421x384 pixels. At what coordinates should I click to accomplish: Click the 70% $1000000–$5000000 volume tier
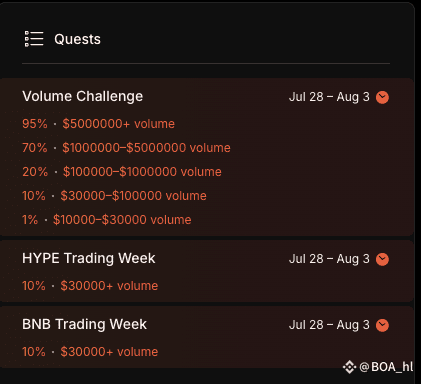pos(126,148)
